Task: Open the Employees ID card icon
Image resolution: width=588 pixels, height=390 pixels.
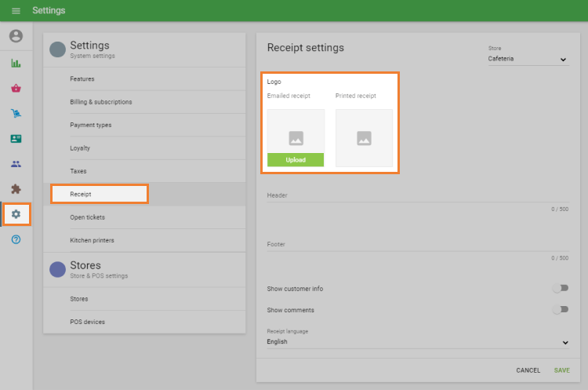Action: 16,138
